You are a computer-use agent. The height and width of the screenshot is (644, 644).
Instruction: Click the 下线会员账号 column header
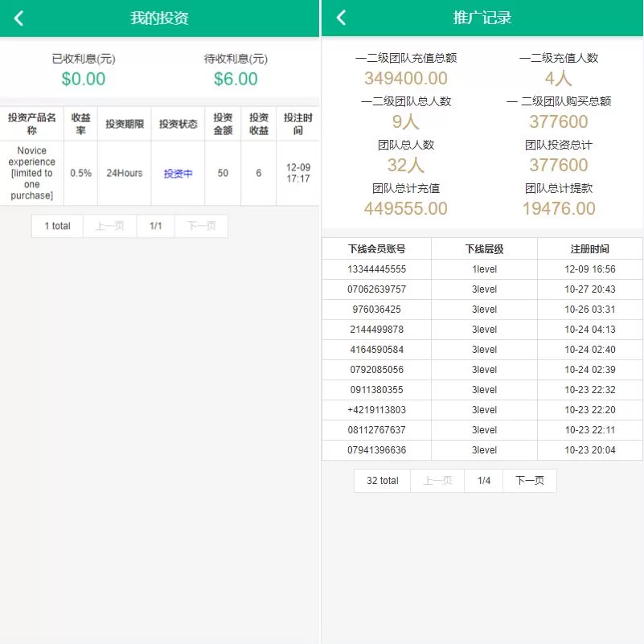pos(376,249)
